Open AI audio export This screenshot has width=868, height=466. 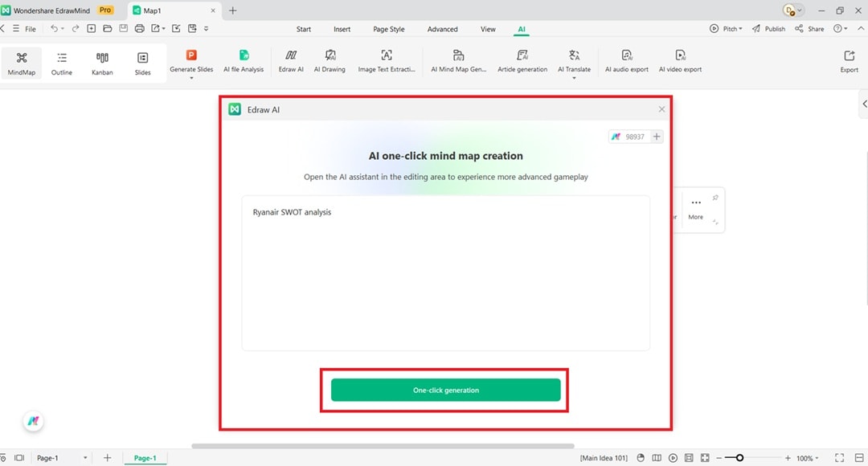point(626,61)
